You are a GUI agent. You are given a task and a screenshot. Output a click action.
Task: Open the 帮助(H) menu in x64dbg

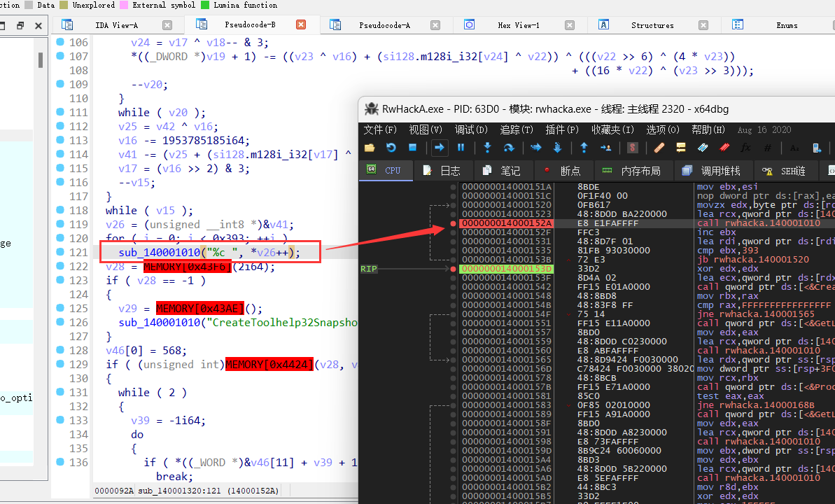click(x=708, y=129)
